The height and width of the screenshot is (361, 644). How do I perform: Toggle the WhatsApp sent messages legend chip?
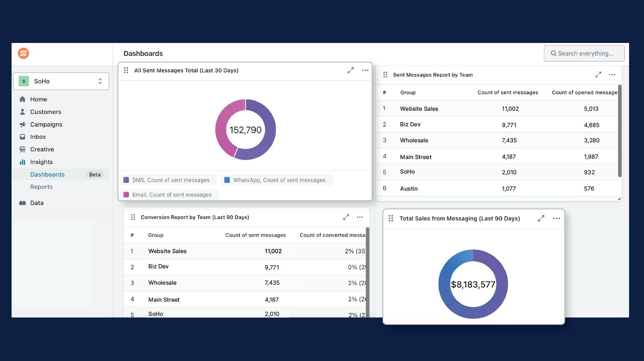coord(277,180)
